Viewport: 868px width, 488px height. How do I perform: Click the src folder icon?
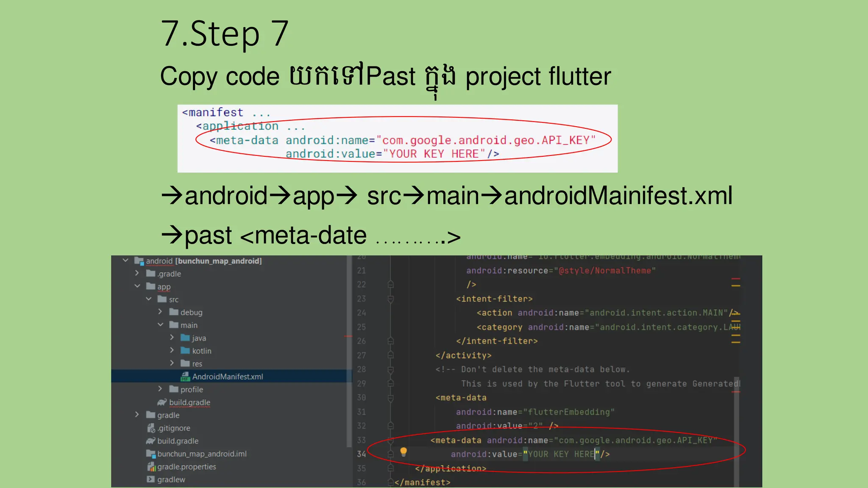coord(162,299)
